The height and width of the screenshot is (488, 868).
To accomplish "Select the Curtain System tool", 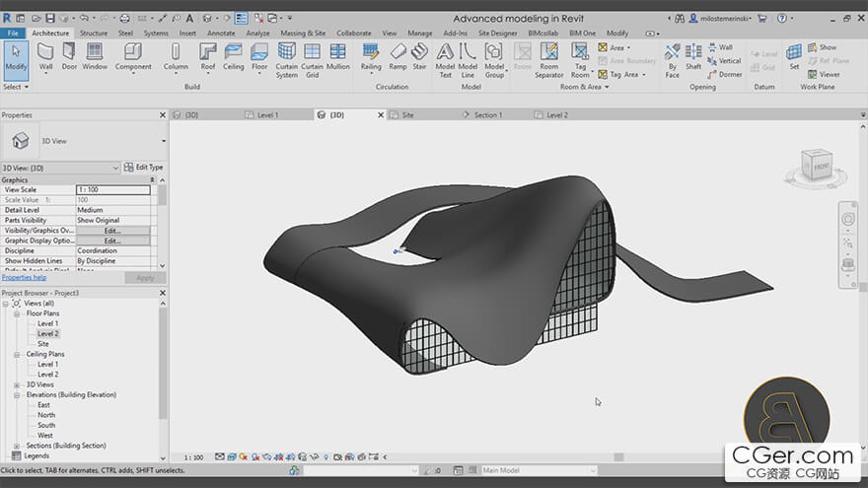I will pos(286,60).
